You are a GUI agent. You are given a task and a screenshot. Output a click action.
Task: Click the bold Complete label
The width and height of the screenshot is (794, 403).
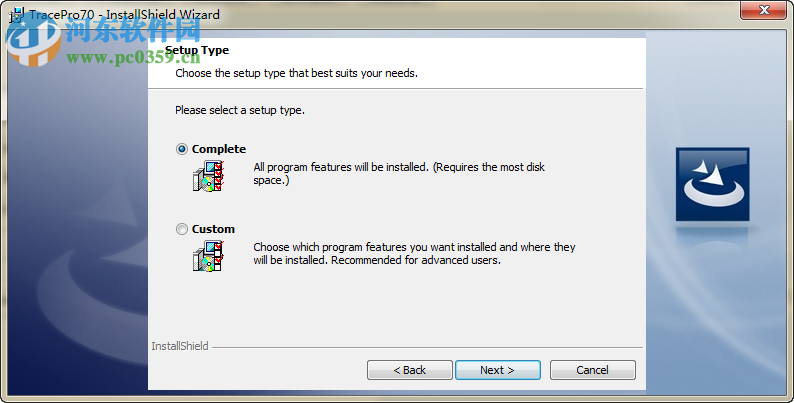tap(219, 149)
